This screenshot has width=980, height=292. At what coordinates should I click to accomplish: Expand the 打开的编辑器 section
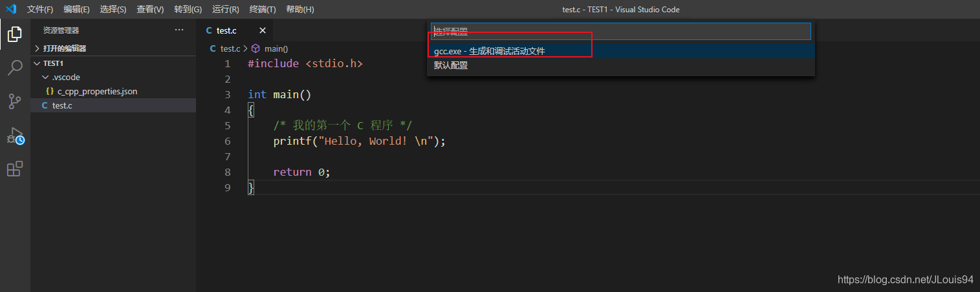(113, 48)
